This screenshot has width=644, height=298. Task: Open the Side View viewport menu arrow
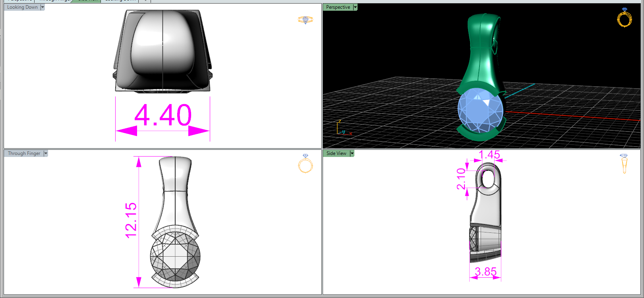point(352,153)
